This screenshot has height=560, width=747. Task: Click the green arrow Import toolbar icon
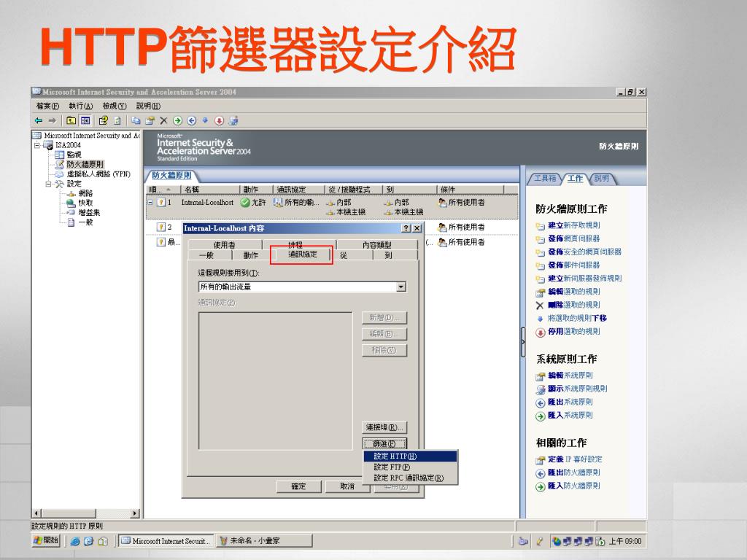[178, 120]
